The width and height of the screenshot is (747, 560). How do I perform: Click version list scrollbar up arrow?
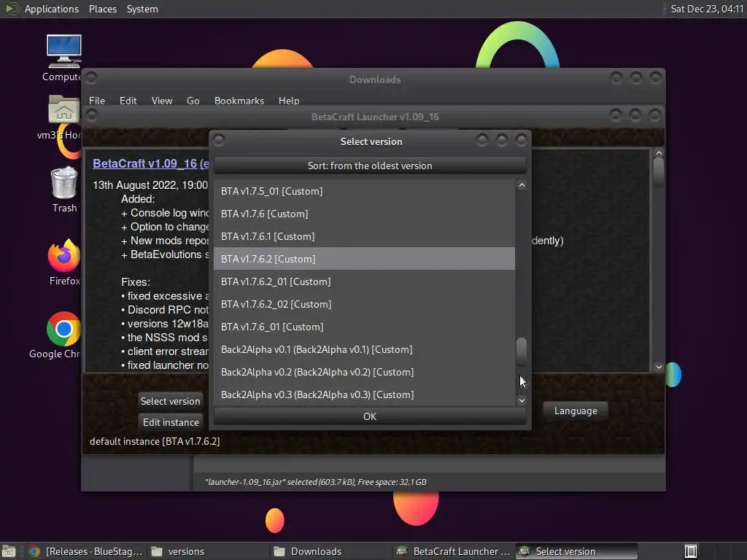tap(522, 185)
